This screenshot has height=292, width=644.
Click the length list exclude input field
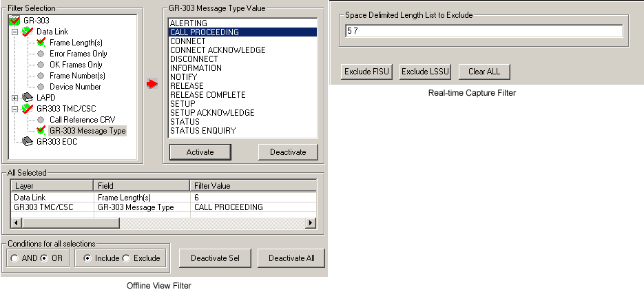point(484,31)
